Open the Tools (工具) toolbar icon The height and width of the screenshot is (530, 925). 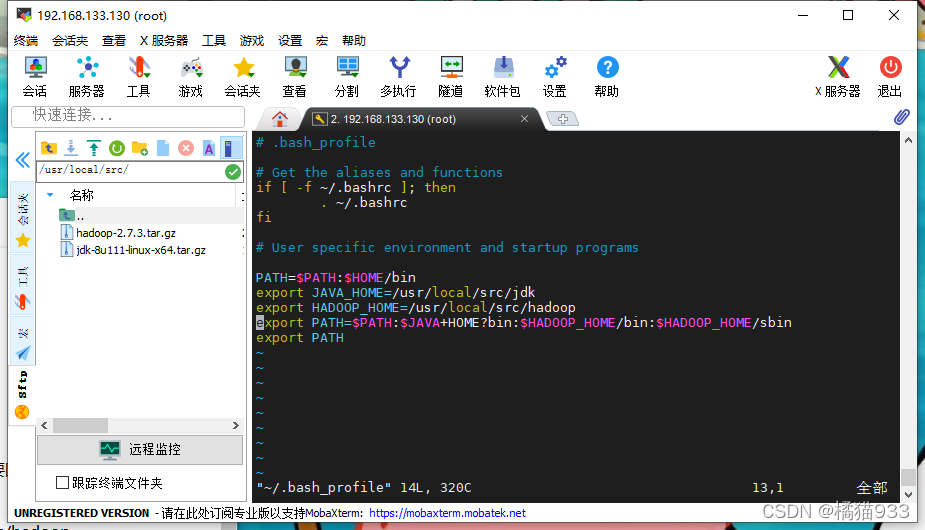[139, 77]
